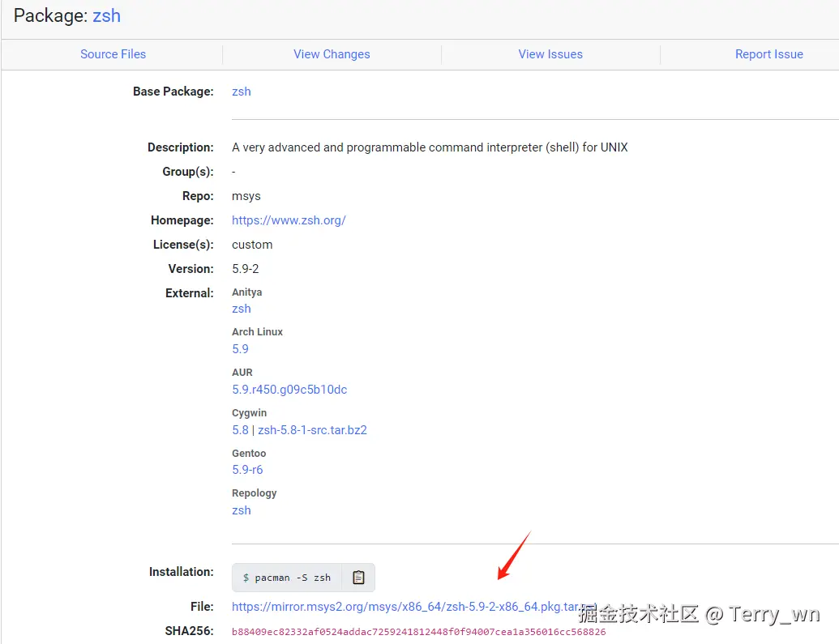This screenshot has height=644, width=839.
Task: Click the Installation label
Action: pos(182,572)
